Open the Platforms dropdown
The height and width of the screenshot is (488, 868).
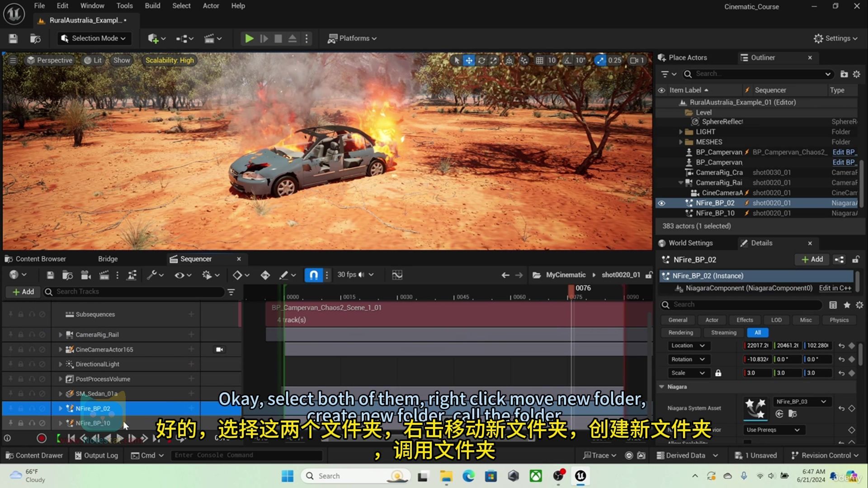click(x=352, y=38)
